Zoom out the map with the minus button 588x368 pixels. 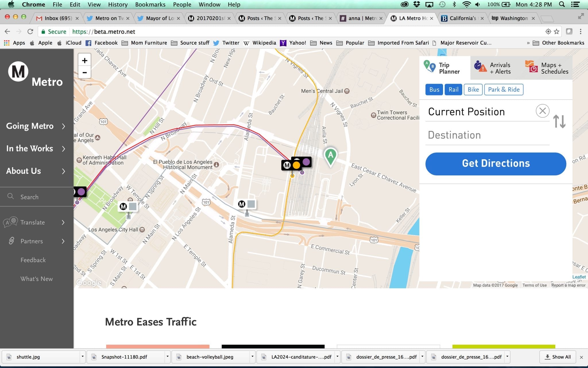coord(84,72)
